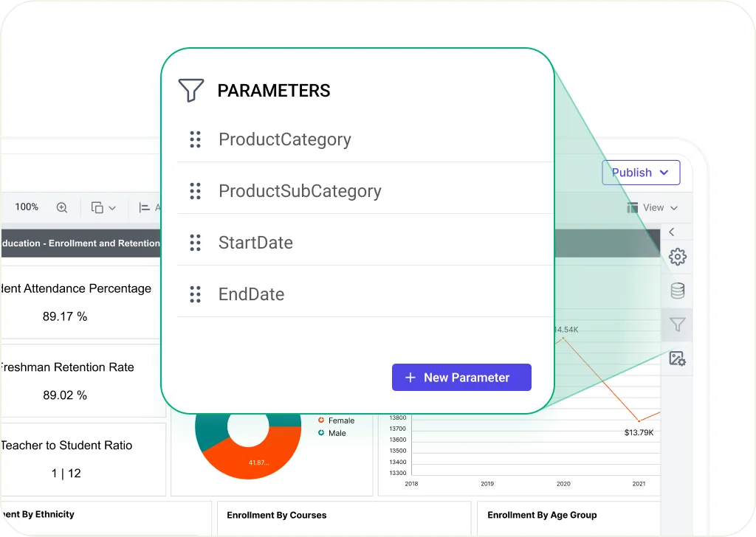Select the StartDate parameter
The height and width of the screenshot is (537, 756).
[x=255, y=243]
